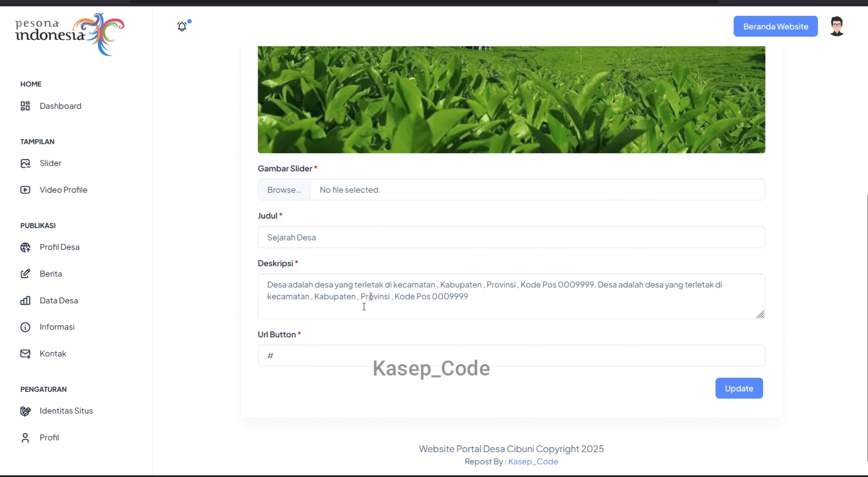Click the Data Desa bar chart icon
868x477 pixels.
coord(25,301)
